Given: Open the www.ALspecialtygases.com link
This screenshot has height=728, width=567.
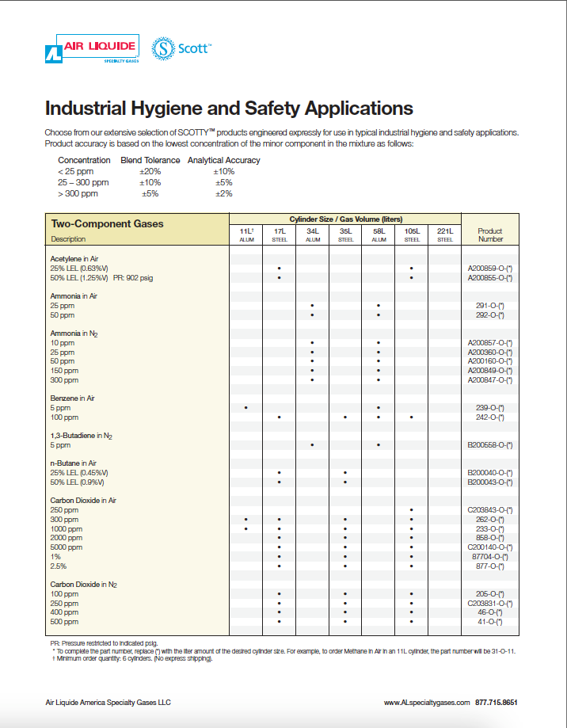Looking at the screenshot, I should [428, 703].
